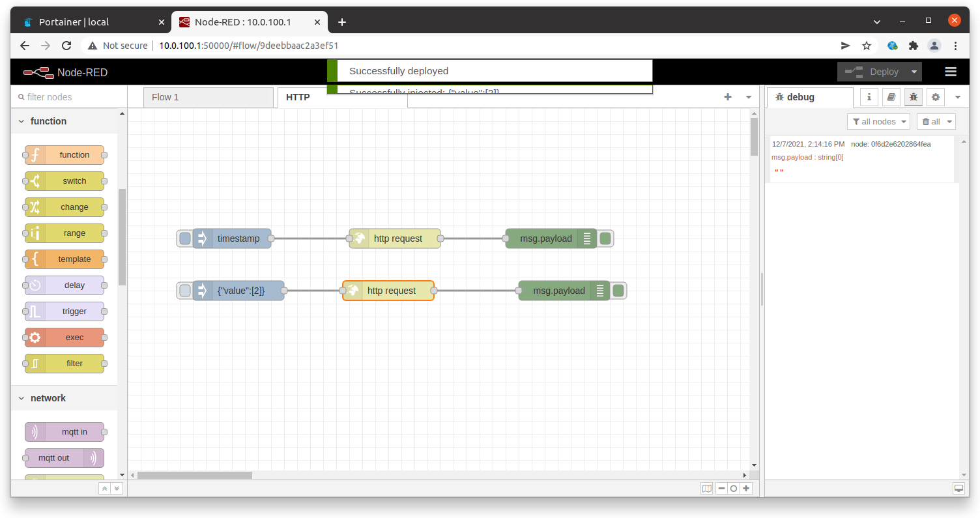
Task: Clear debug messages with the all button
Action: (x=935, y=121)
